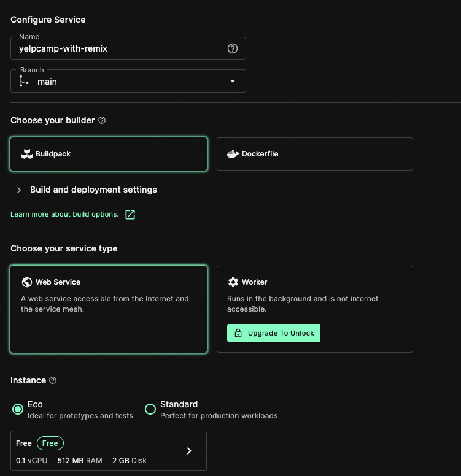Select the Standard instance radio button
461x476 pixels.
(x=150, y=409)
